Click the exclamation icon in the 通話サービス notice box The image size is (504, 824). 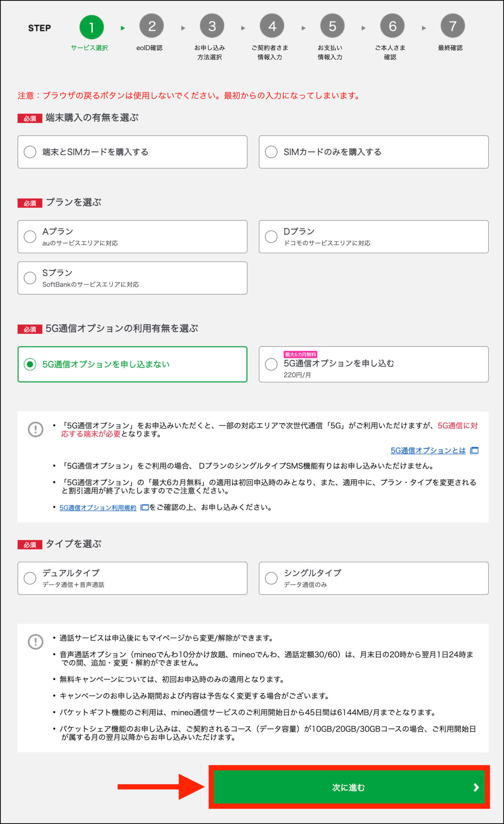35,642
